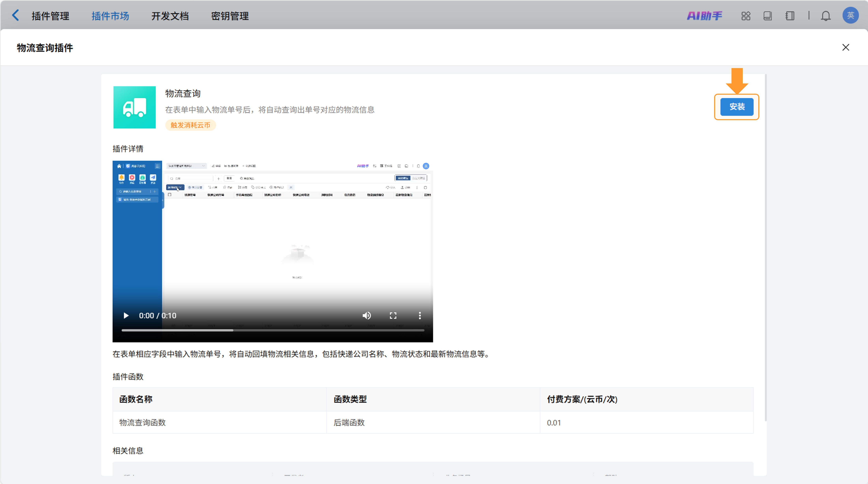The width and height of the screenshot is (868, 484).
Task: Switch to 开发文档 tab
Action: [x=170, y=16]
